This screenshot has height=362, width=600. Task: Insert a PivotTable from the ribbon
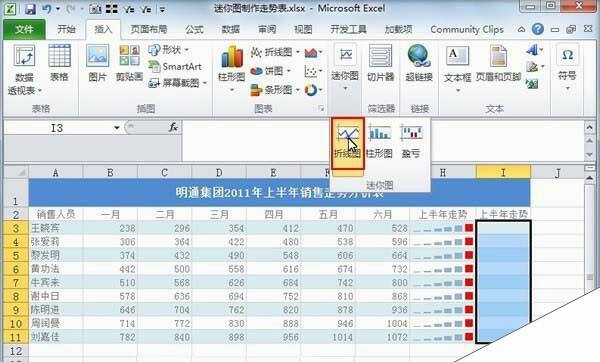24,70
